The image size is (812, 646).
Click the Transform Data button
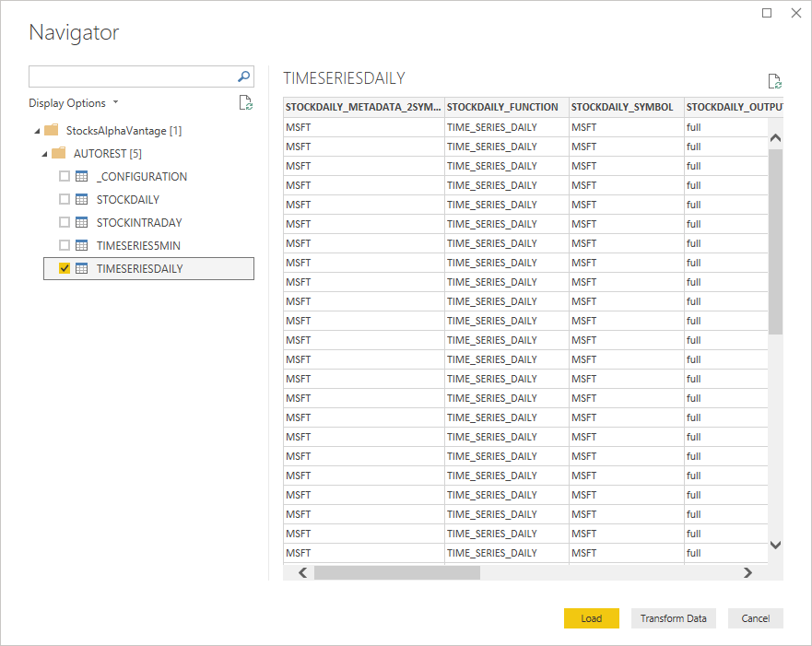(x=673, y=618)
